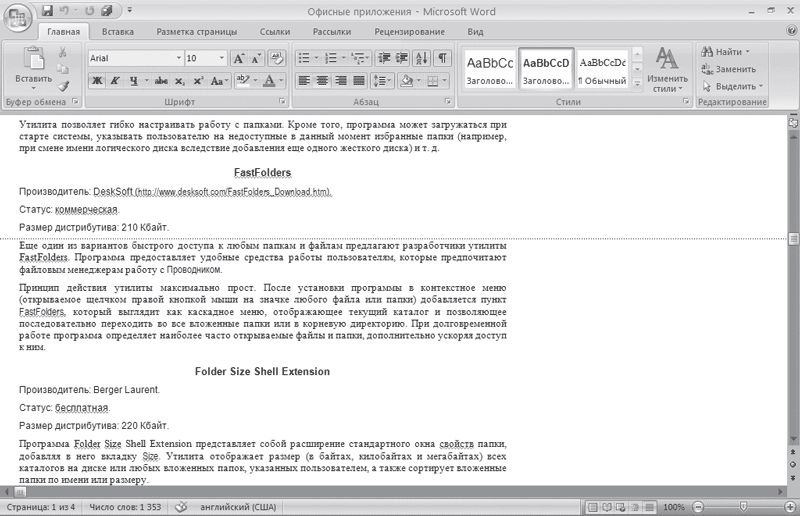The width and height of the screenshot is (800, 516).
Task: Click the font color A icon
Action: [x=269, y=81]
